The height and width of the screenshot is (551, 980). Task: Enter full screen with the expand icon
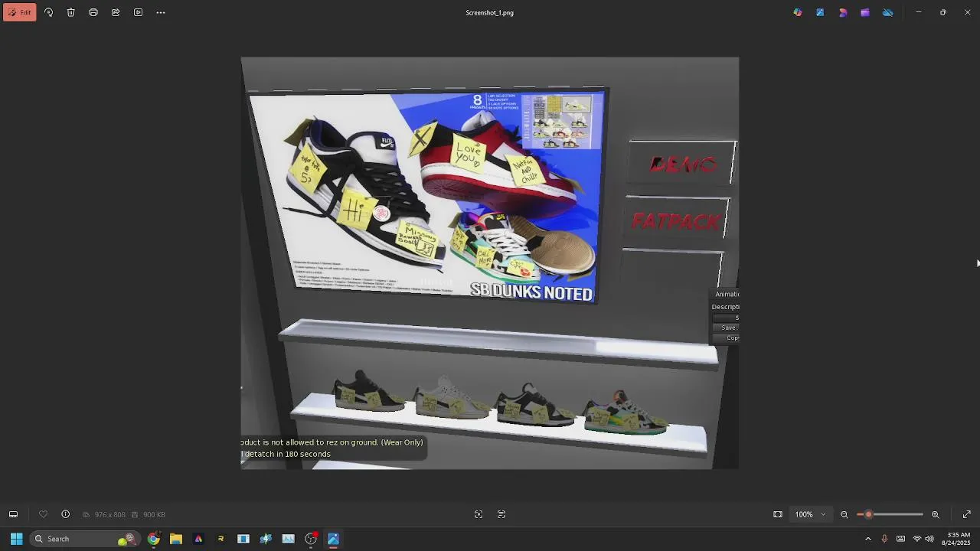[967, 514]
